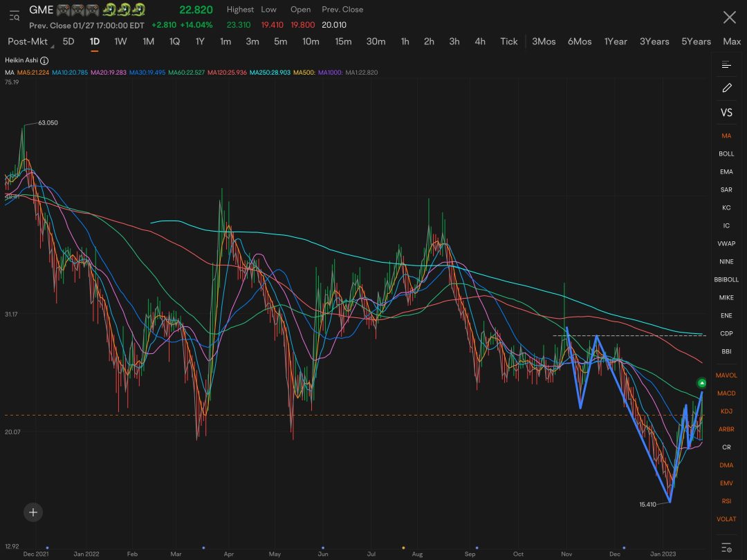The image size is (747, 560).
Task: Select the 4h interval
Action: coord(480,41)
